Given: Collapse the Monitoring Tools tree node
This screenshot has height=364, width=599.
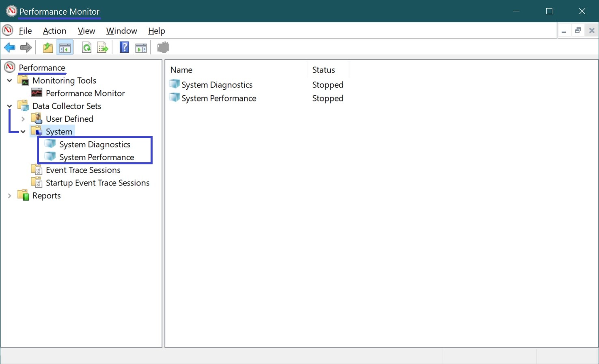Looking at the screenshot, I should point(9,80).
